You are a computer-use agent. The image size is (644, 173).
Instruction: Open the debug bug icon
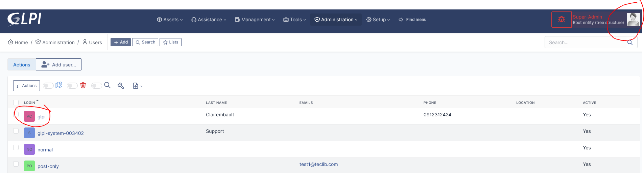point(562,20)
